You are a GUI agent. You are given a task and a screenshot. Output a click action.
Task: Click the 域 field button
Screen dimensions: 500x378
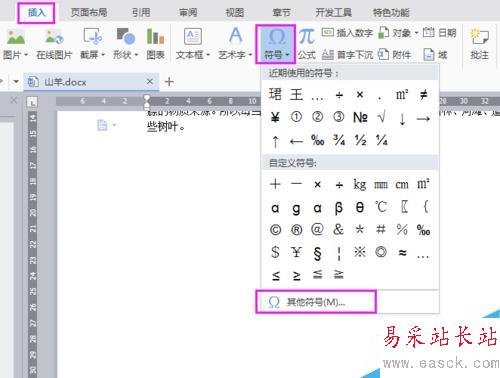coord(435,54)
